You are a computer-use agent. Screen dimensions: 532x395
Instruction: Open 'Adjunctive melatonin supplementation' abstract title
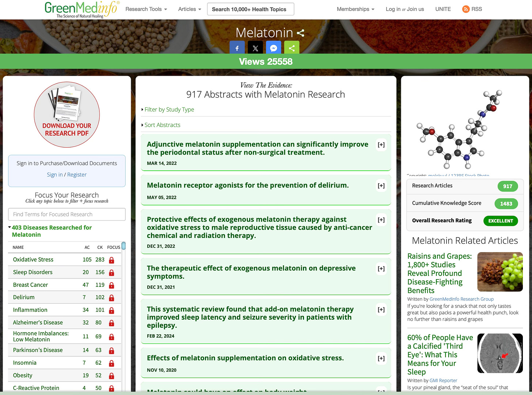tap(258, 148)
